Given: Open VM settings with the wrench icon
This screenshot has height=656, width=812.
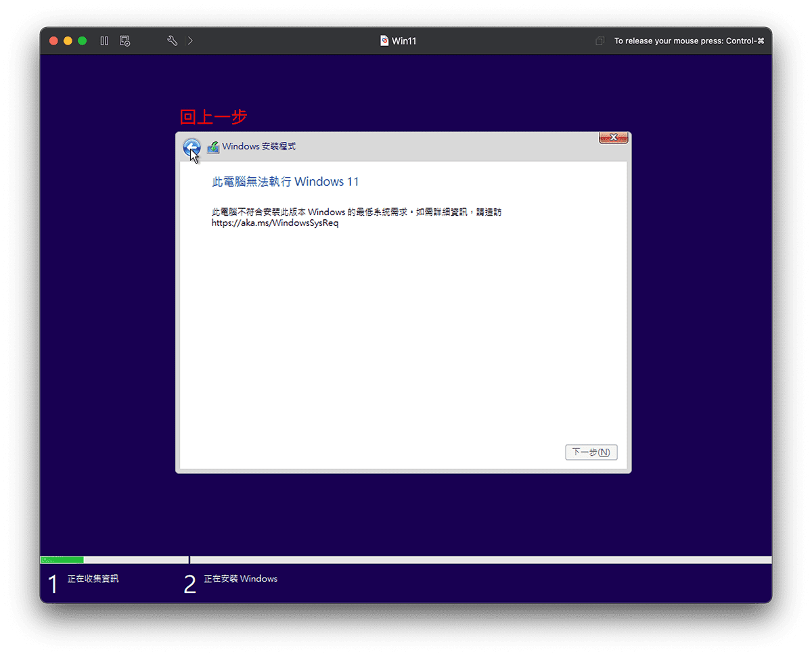Looking at the screenshot, I should pyautogui.click(x=172, y=41).
